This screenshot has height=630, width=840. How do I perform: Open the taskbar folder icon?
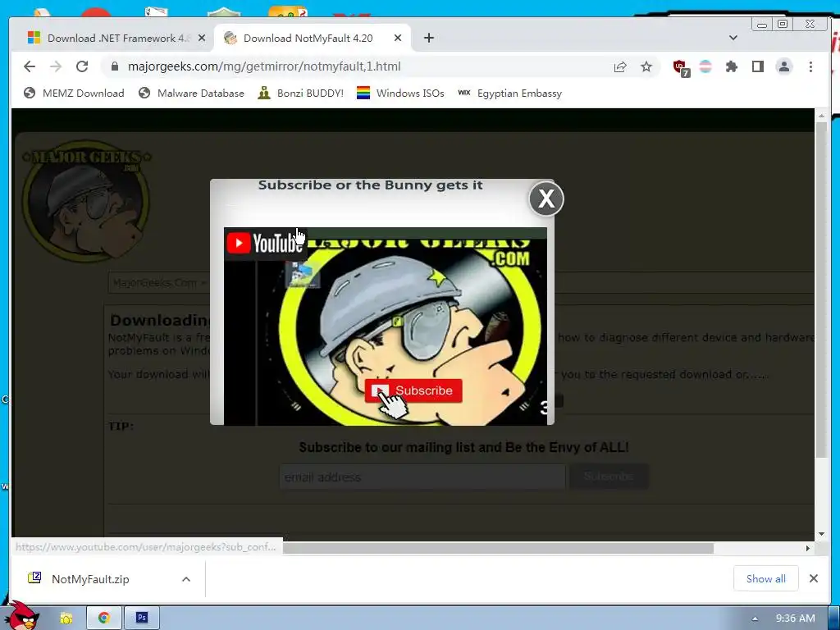(66, 619)
